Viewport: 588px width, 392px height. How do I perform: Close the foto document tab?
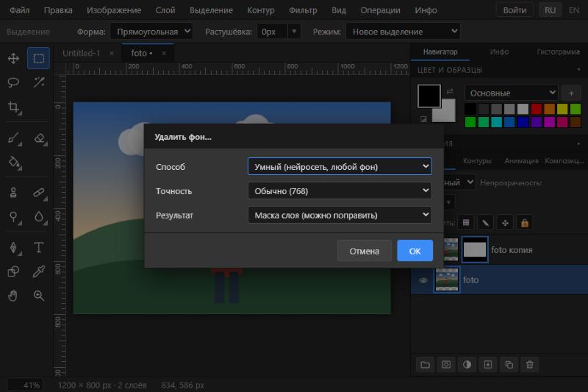pos(163,53)
